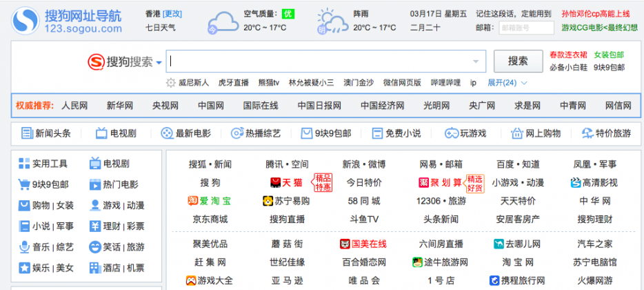Click the Sogou navigation logo icon

[25, 21]
